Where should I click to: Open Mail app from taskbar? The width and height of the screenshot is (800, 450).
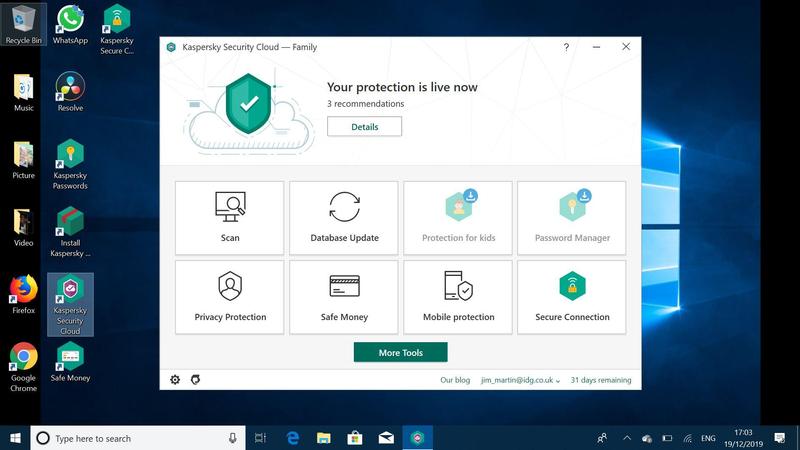tap(386, 438)
